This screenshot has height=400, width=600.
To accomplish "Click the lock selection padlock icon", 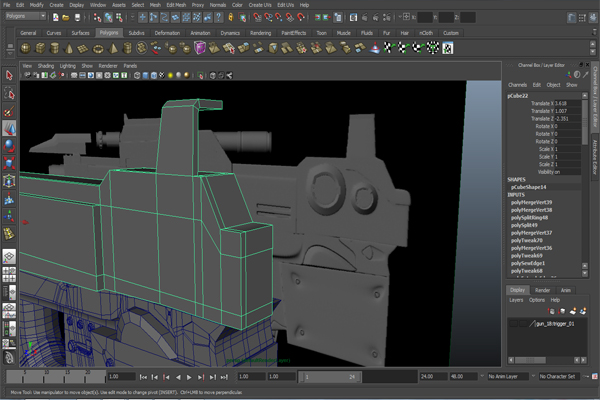I will [231, 17].
